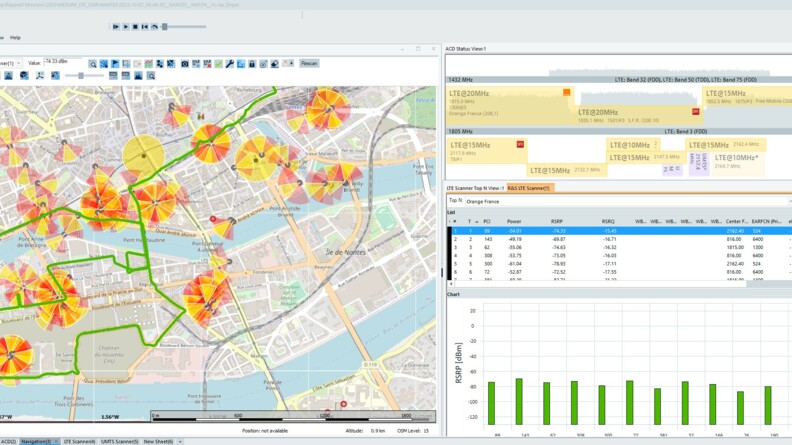The image size is (792, 445).
Task: Switch to the LTE Scanner(4) sheet tab
Action: click(x=79, y=441)
